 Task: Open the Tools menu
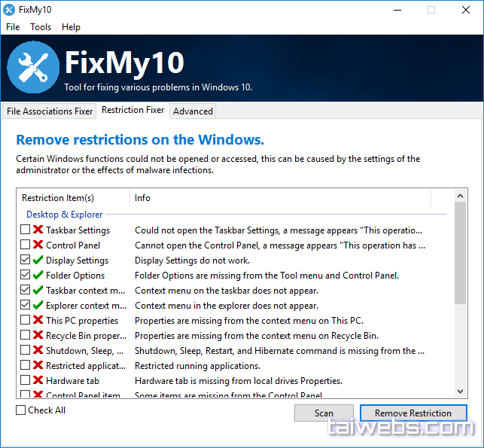41,27
